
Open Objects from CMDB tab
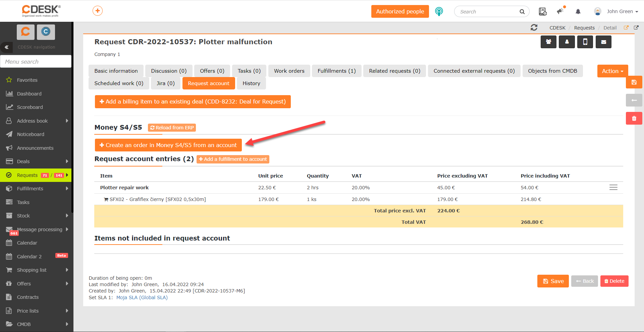552,71
